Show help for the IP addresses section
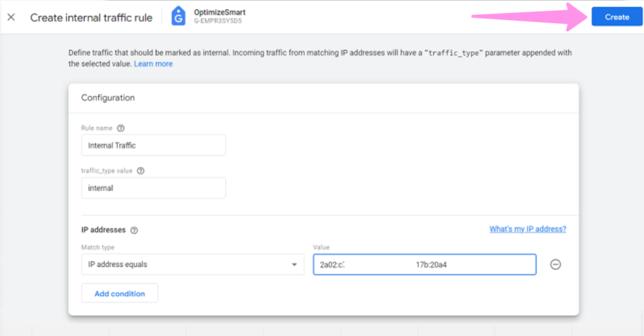Viewport: 644px width, 336px height. tap(134, 230)
